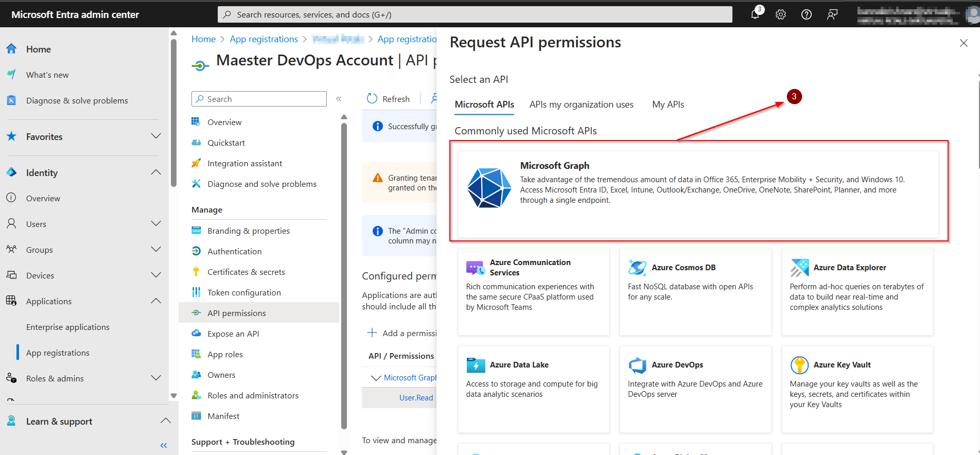Click the Azure Key Vault icon
This screenshot has height=455, width=980.
click(799, 365)
